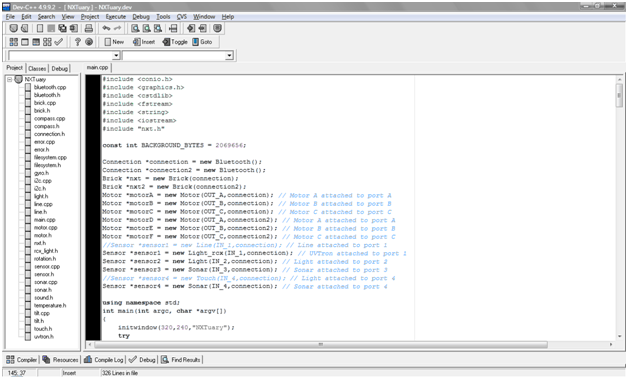Click the Remove from Project icon
The height and width of the screenshot is (379, 628).
pos(202,28)
